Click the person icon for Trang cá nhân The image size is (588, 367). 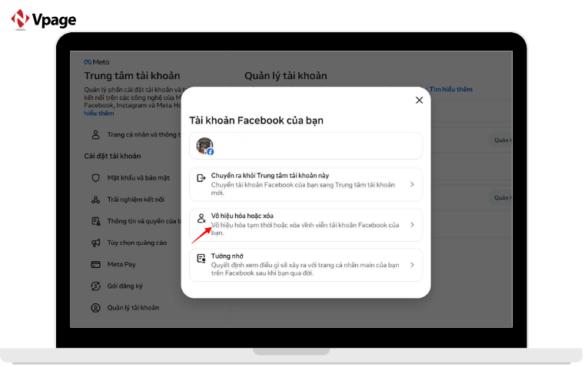tap(95, 135)
